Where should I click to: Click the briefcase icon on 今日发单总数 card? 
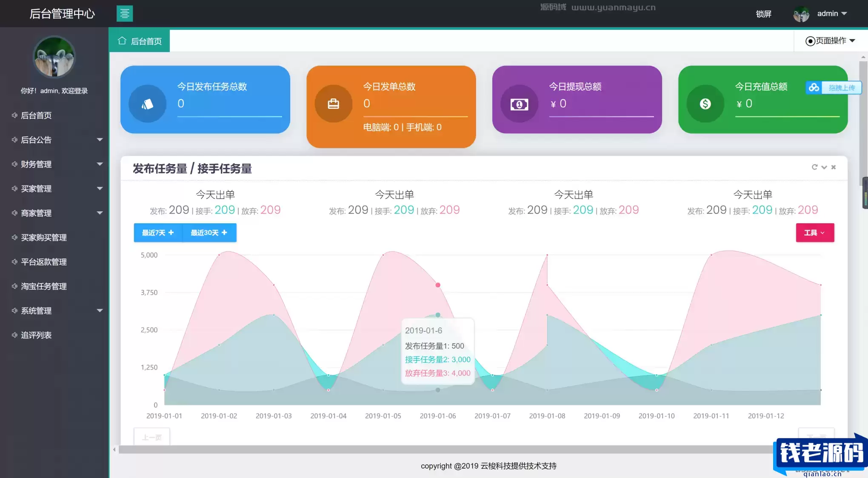(334, 104)
